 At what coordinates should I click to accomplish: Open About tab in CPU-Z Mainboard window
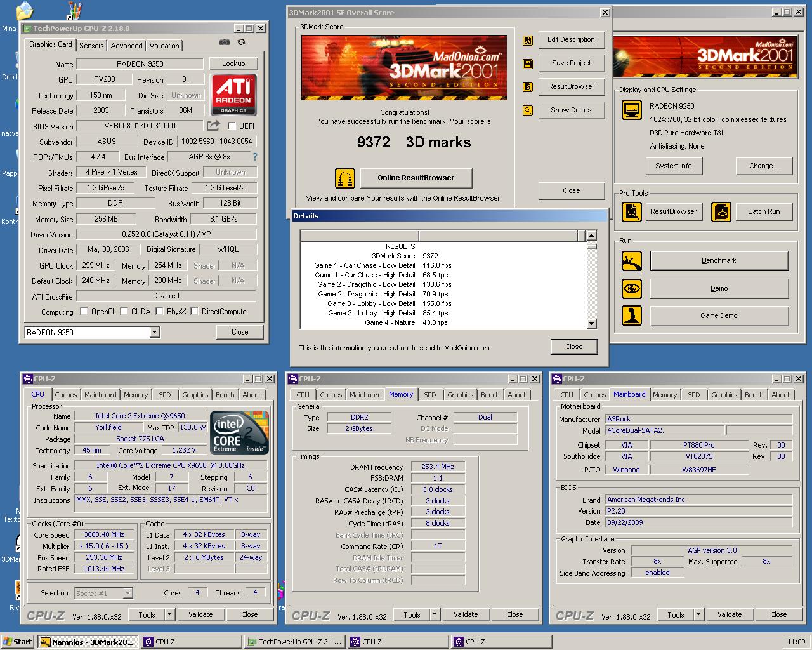[x=780, y=395]
